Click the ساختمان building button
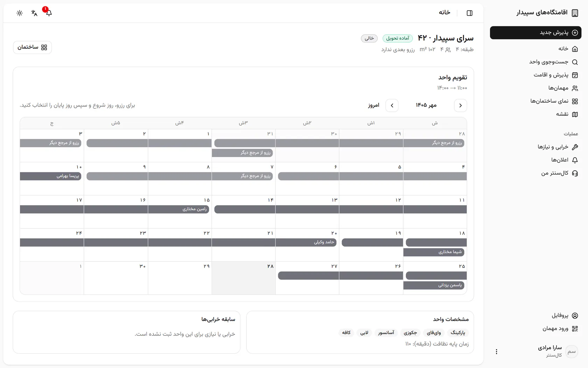This screenshot has width=588, height=368. click(x=32, y=47)
